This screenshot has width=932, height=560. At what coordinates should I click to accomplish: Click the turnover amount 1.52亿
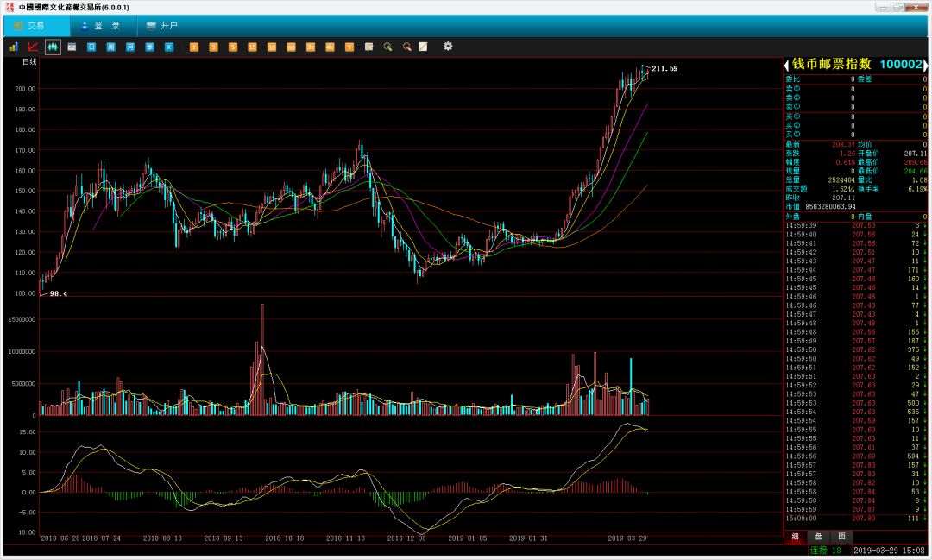point(843,189)
